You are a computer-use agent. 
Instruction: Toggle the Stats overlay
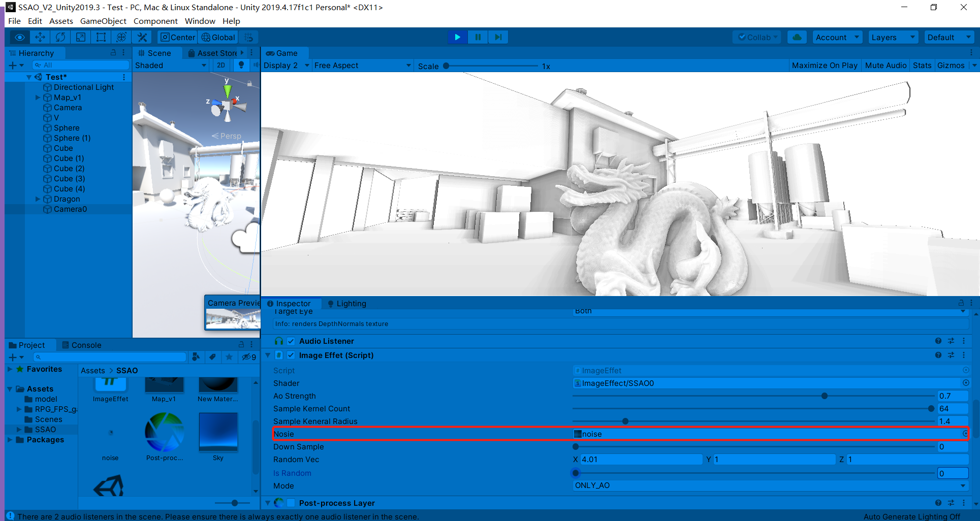922,65
